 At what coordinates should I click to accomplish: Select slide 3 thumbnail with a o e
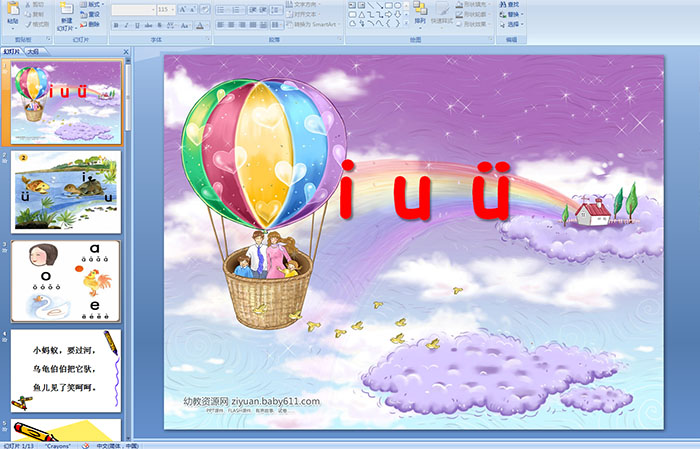point(66,281)
